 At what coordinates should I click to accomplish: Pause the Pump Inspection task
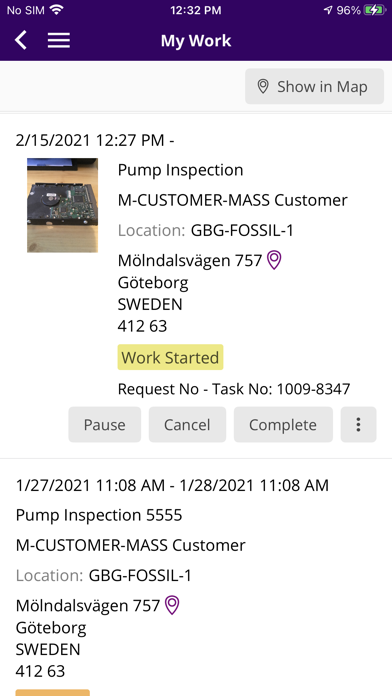coord(105,425)
